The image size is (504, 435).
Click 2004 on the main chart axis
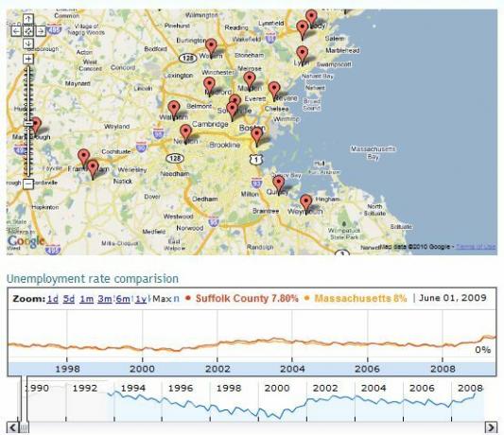[x=292, y=369]
